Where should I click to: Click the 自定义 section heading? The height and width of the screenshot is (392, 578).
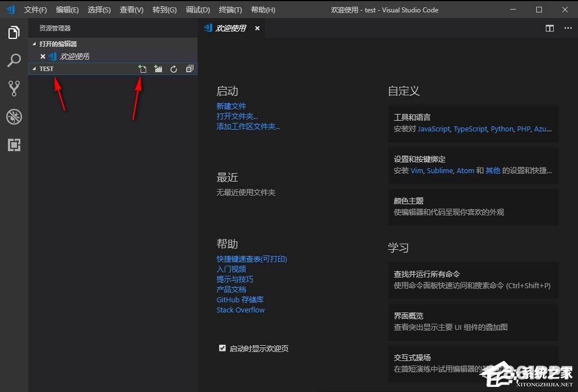click(x=404, y=91)
